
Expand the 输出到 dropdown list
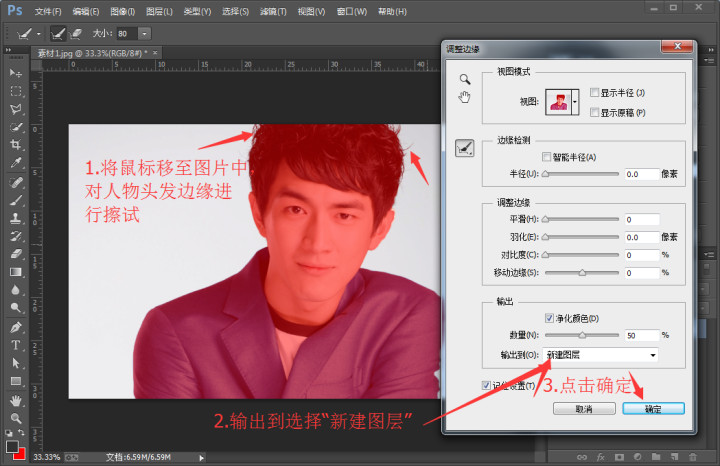click(x=653, y=355)
